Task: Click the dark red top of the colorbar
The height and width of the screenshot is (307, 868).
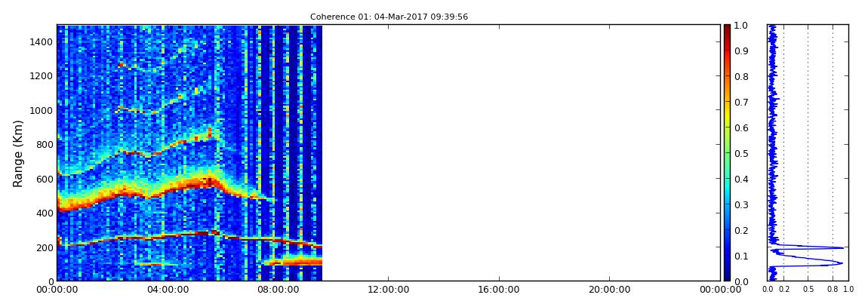Action: [727, 29]
